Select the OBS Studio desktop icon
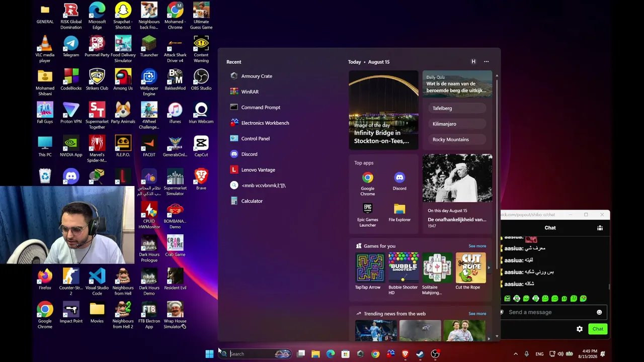 [201, 80]
